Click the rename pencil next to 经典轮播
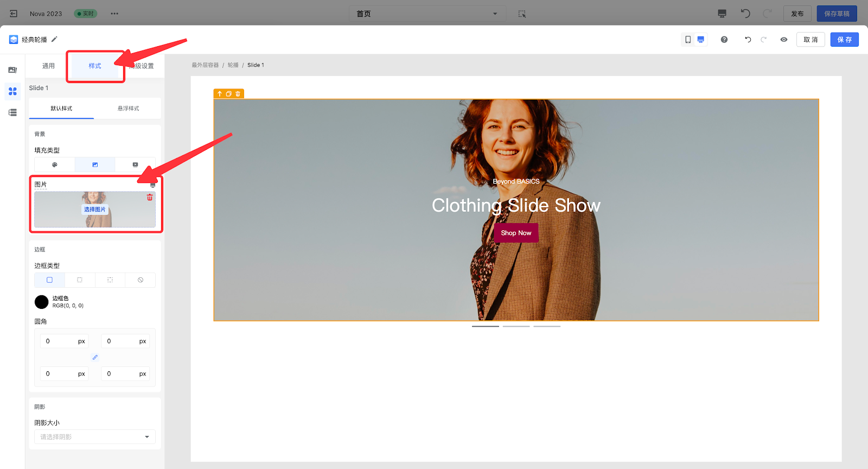Viewport: 868px width, 469px height. 54,39
